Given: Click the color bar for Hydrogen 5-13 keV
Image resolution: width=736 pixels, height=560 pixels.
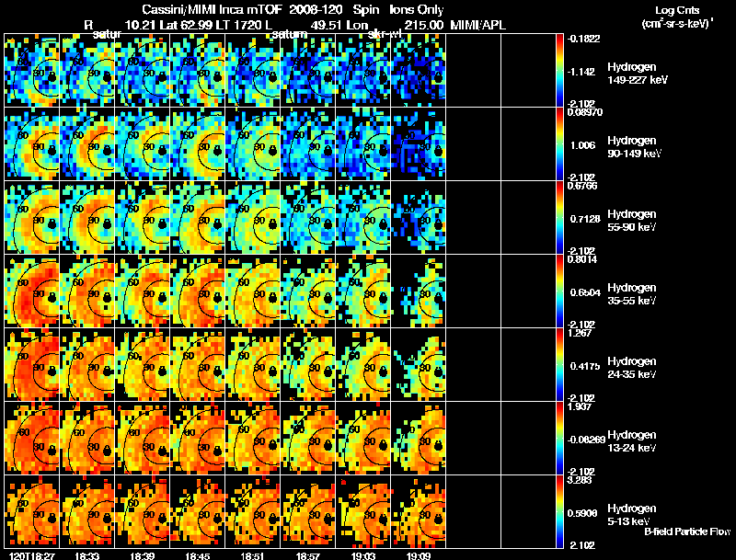Looking at the screenshot, I should pos(559,512).
